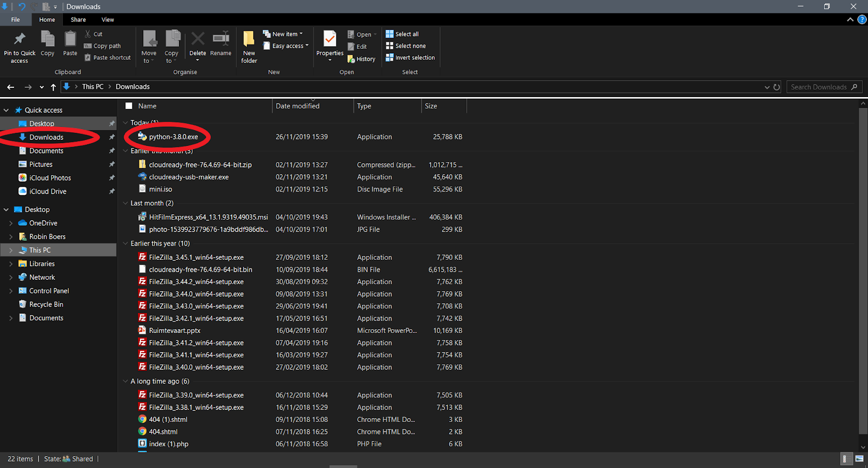Click Select none in the ribbon
This screenshot has height=468, width=868.
click(x=406, y=46)
